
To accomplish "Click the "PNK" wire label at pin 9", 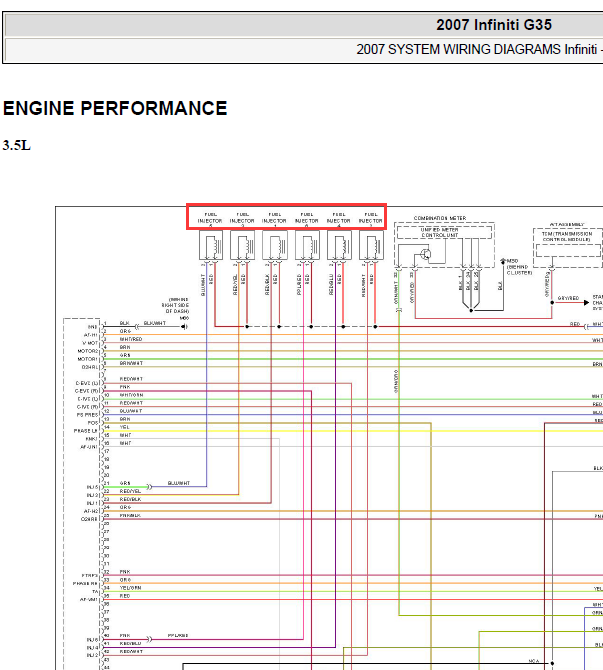I will pos(125,387).
